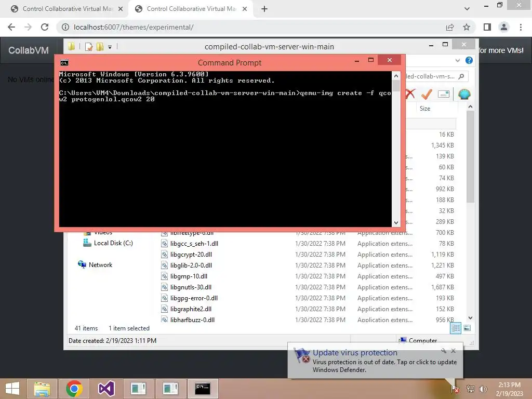The height and width of the screenshot is (399, 532).
Task: Switch Explorer to details view button
Action: pos(456,328)
